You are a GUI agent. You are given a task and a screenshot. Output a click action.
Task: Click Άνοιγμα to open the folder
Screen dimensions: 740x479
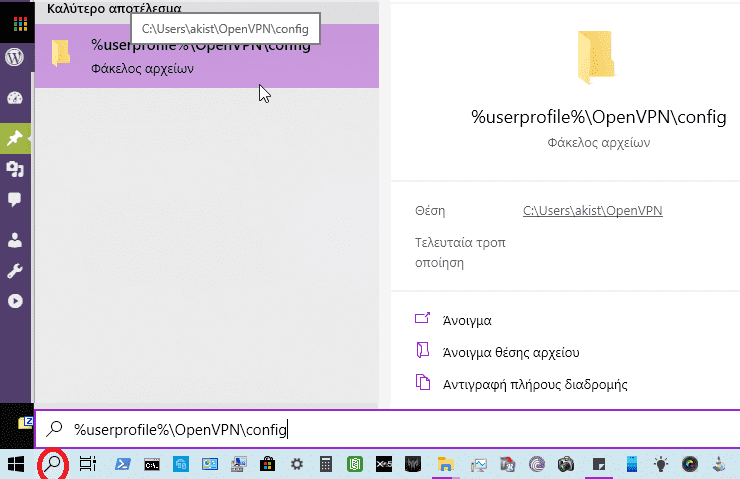point(467,320)
